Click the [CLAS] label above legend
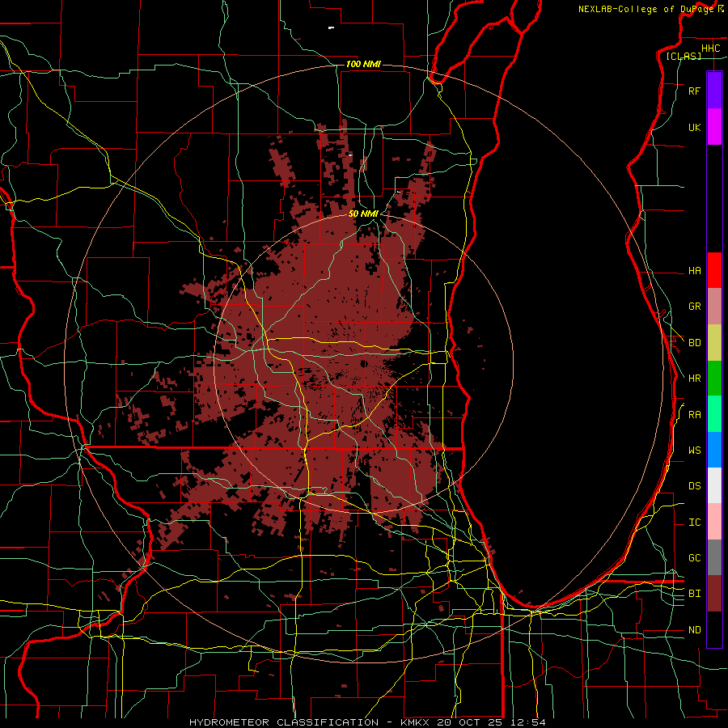728x728 pixels. tap(684, 56)
